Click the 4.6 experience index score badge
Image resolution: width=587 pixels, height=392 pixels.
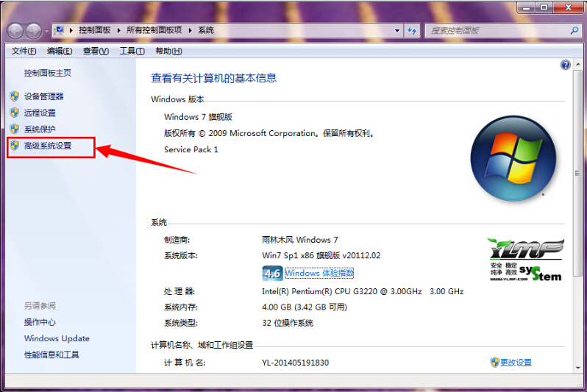tap(272, 273)
